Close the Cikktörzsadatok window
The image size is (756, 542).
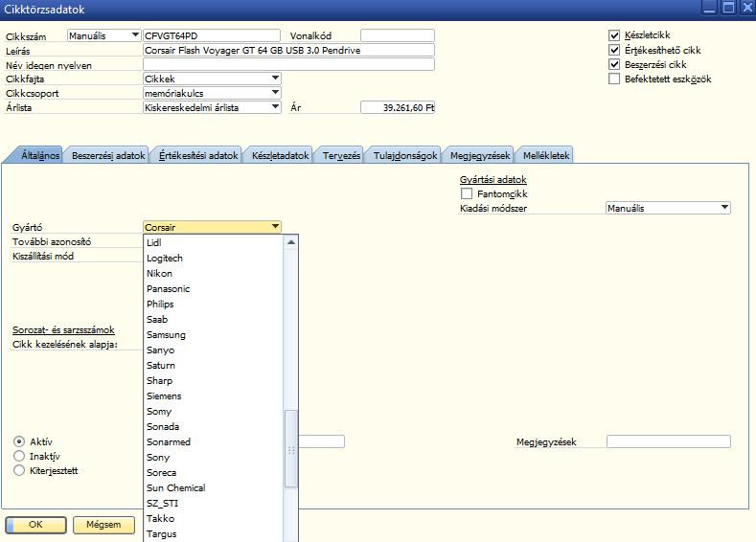click(x=746, y=8)
